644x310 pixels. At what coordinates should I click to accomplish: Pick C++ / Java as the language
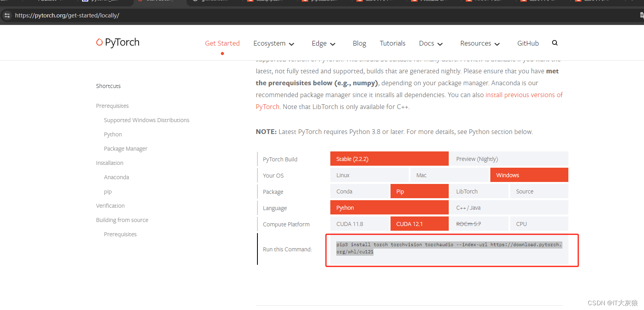509,207
